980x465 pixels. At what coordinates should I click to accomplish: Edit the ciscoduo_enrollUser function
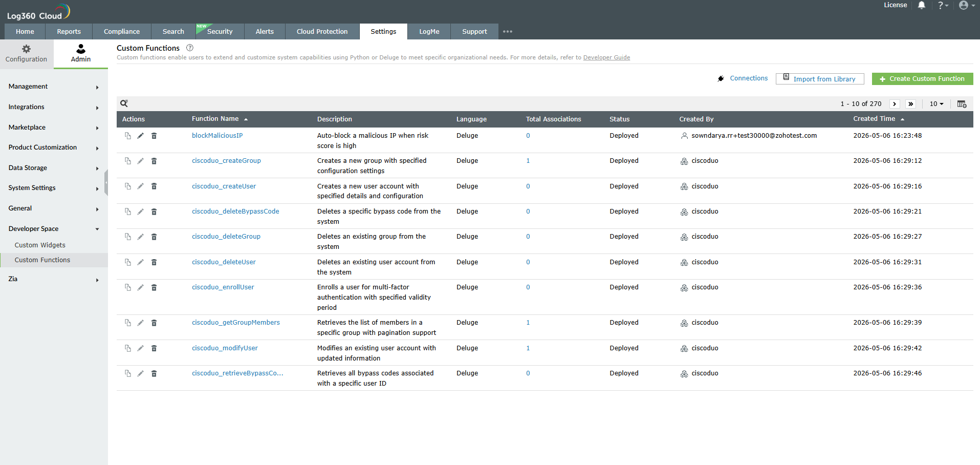(x=140, y=287)
